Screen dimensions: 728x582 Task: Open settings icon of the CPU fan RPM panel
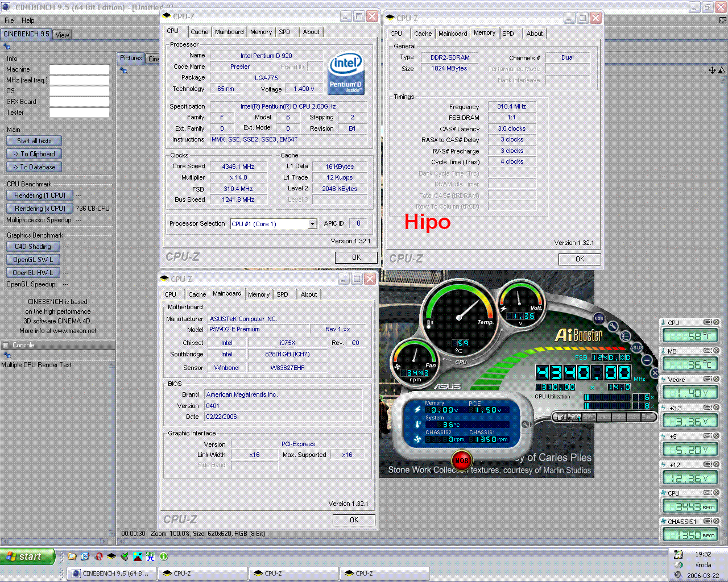click(708, 493)
